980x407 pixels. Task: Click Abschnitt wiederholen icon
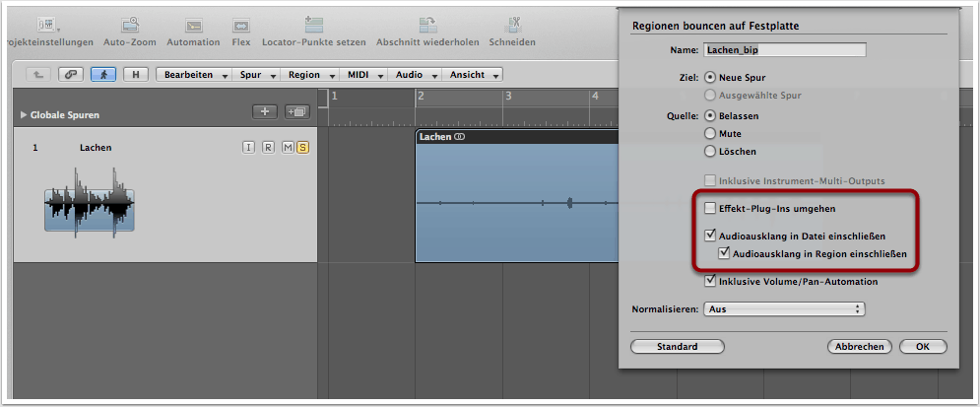(428, 25)
